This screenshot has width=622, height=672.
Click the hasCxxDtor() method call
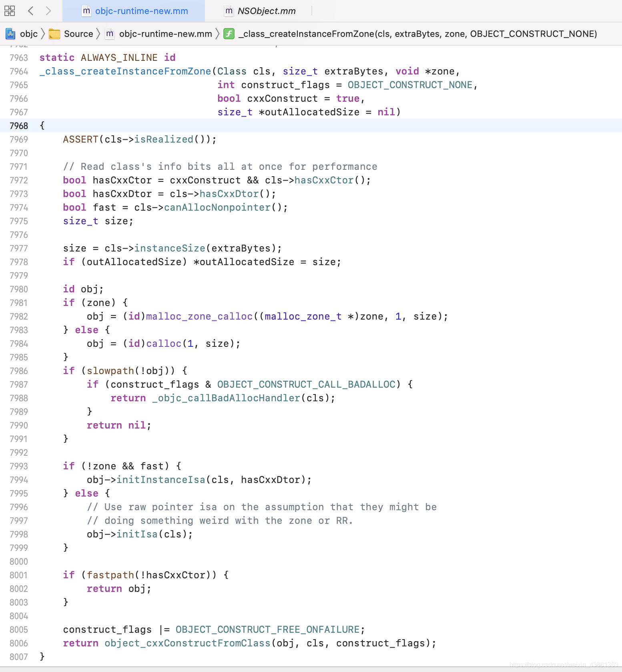click(x=229, y=194)
